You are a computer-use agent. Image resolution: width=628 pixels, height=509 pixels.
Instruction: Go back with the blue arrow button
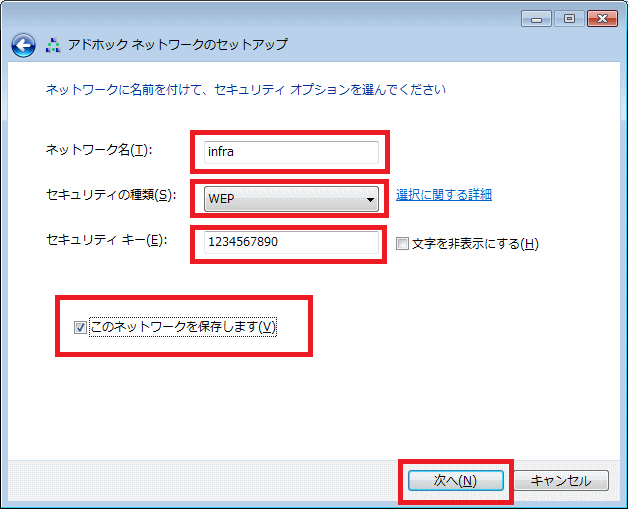tap(23, 45)
